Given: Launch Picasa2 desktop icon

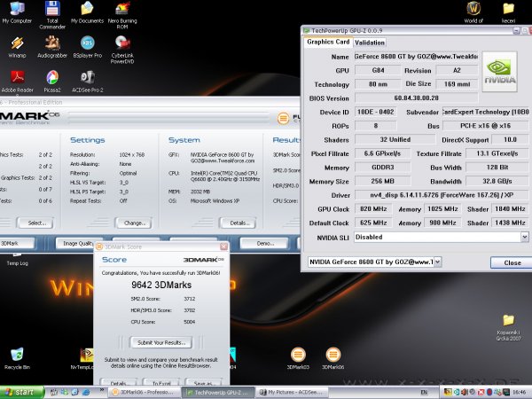Looking at the screenshot, I should coord(52,82).
